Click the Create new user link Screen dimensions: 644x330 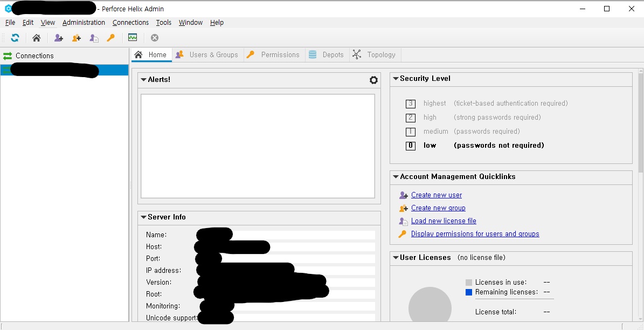[436, 195]
